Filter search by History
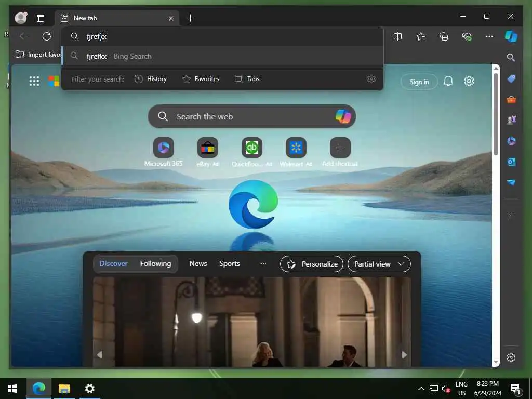 click(x=151, y=79)
